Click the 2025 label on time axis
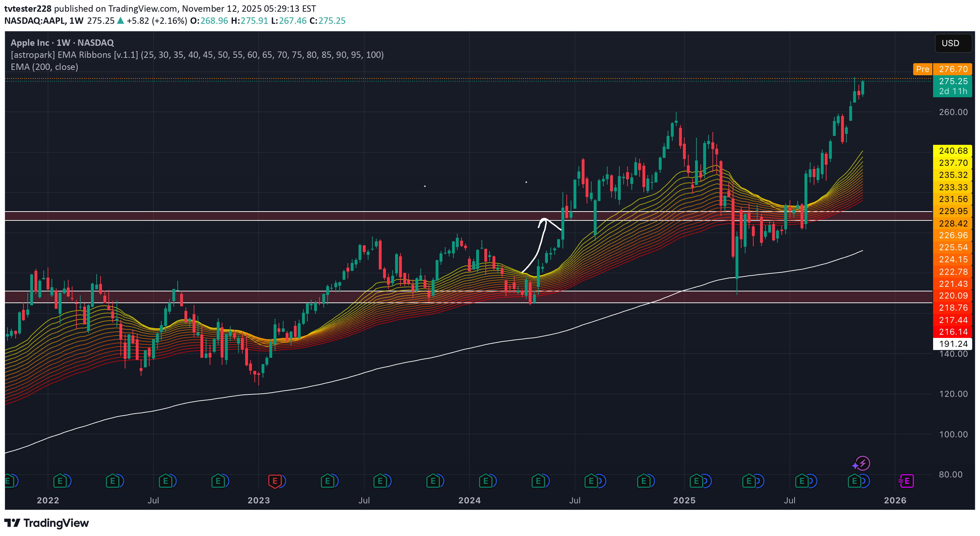Screen dimensions: 980x536 [684, 500]
